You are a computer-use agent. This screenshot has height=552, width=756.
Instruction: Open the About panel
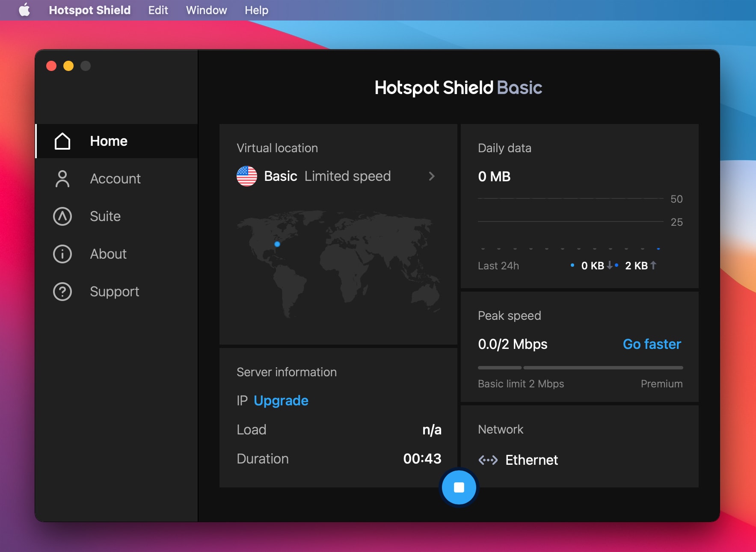pyautogui.click(x=108, y=254)
